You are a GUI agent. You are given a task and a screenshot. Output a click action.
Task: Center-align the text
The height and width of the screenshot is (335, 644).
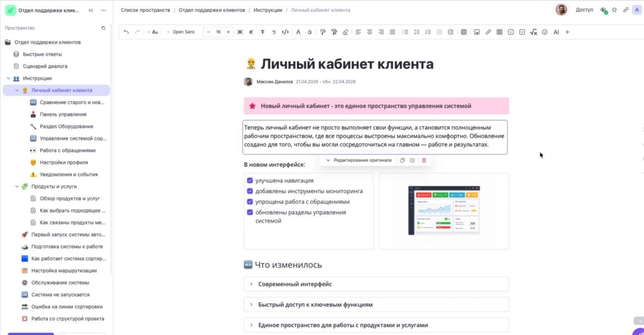370,32
